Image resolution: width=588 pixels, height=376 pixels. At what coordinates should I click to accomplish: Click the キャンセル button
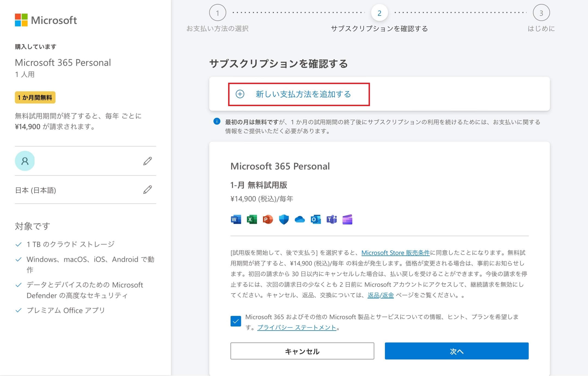[x=302, y=351]
